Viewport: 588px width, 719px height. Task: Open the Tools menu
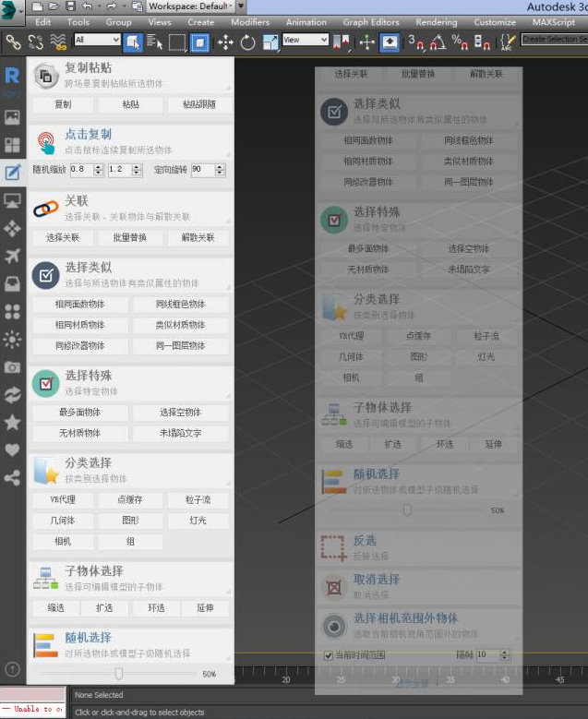coord(78,22)
